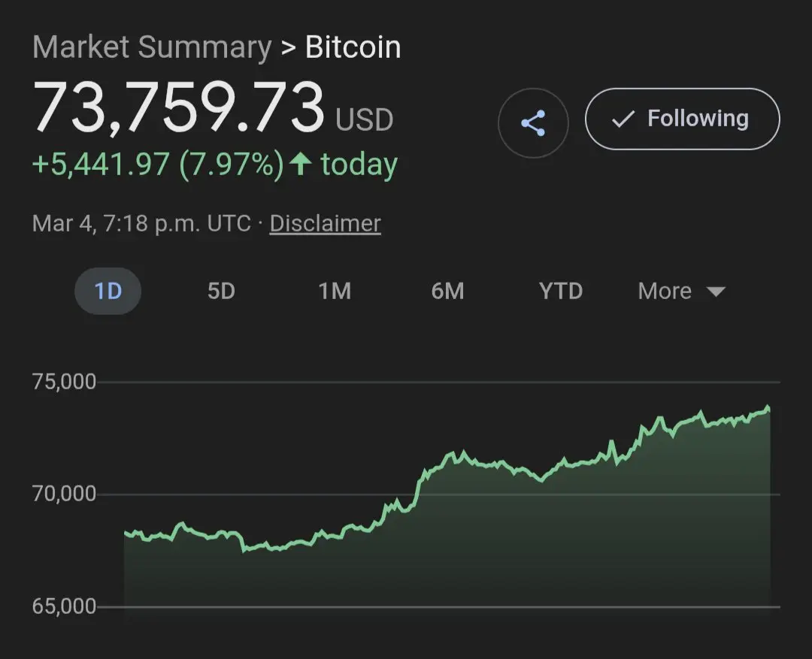Select the 1D time range tab
Image resolution: width=812 pixels, height=659 pixels.
pyautogui.click(x=108, y=291)
